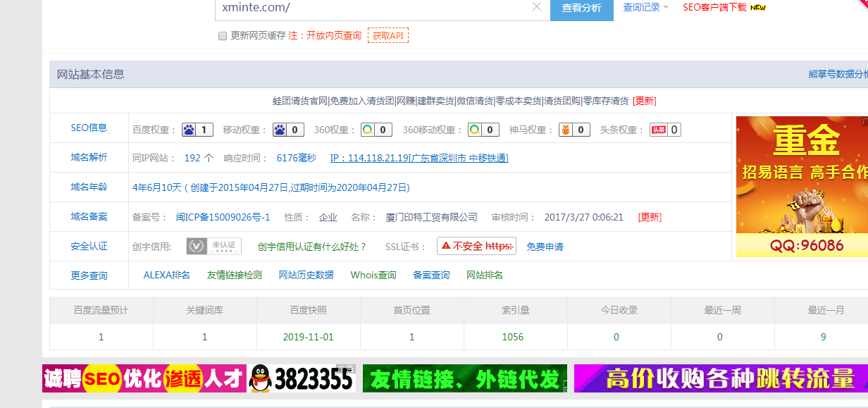Viewport: 868px width, 408px height.
Task: Click the 关键词库 value 1
Action: 205,337
